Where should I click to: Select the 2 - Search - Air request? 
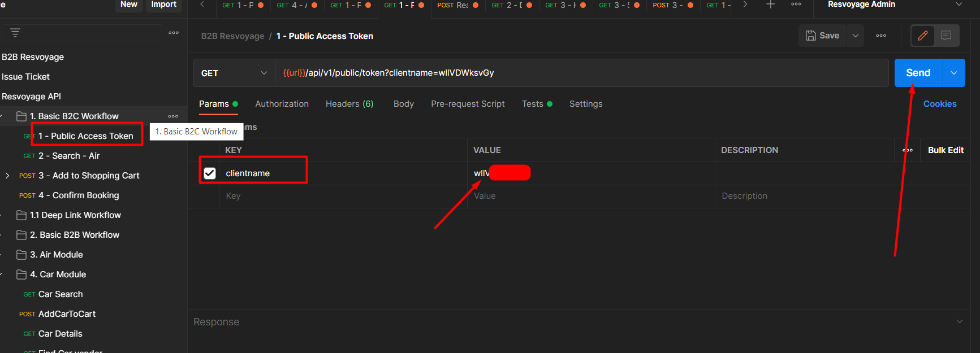(69, 156)
